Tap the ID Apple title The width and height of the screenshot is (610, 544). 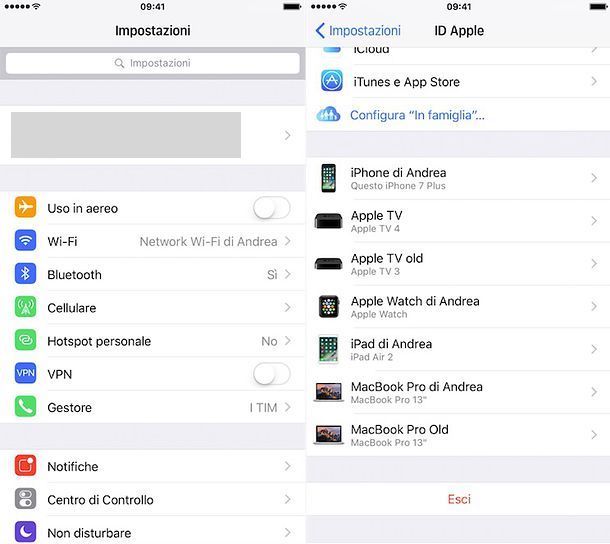point(459,30)
